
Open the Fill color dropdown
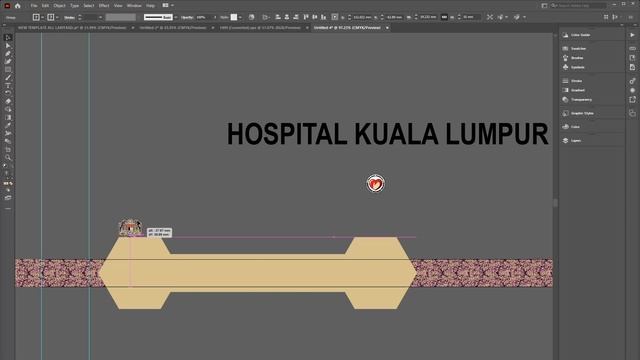click(x=42, y=17)
